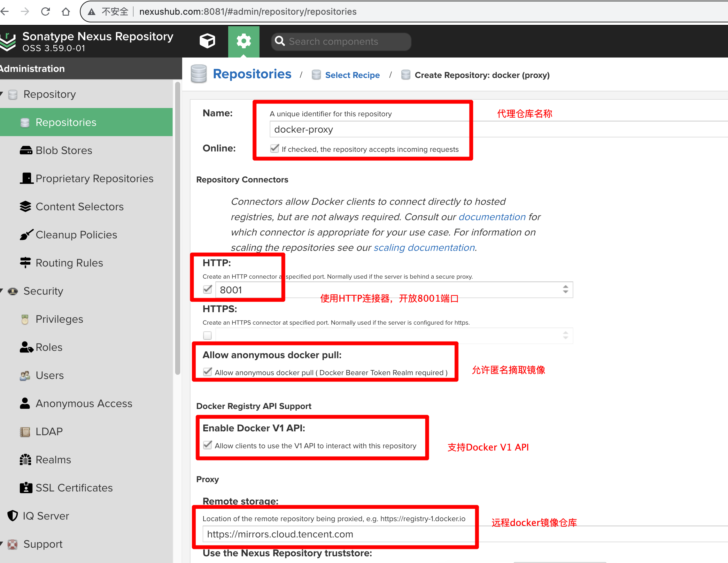
Task: Click the insecure site warning icon
Action: coord(92,12)
